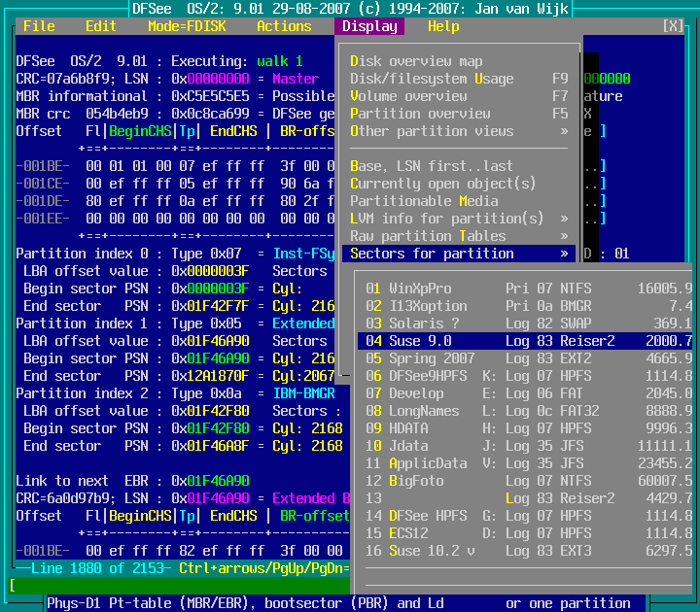The height and width of the screenshot is (612, 700).
Task: Pick partition 09 HDATA HPFS
Action: pos(525,428)
